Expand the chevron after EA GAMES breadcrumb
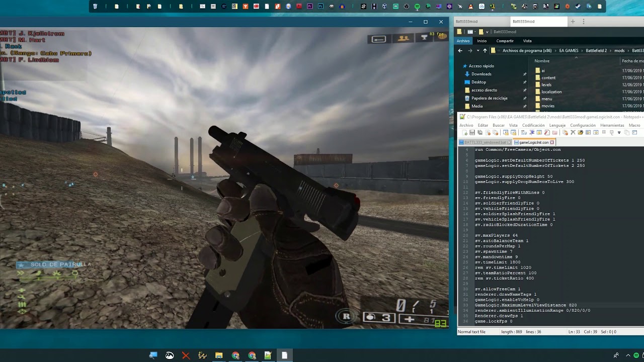 tap(582, 50)
